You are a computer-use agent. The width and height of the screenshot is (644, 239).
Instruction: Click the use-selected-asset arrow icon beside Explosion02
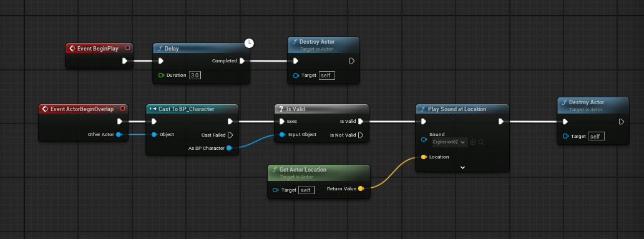(473, 142)
